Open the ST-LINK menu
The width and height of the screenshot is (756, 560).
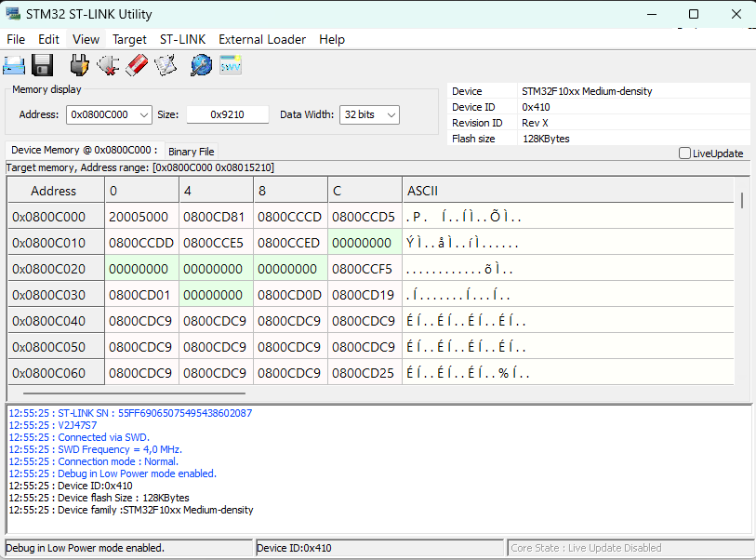(183, 40)
